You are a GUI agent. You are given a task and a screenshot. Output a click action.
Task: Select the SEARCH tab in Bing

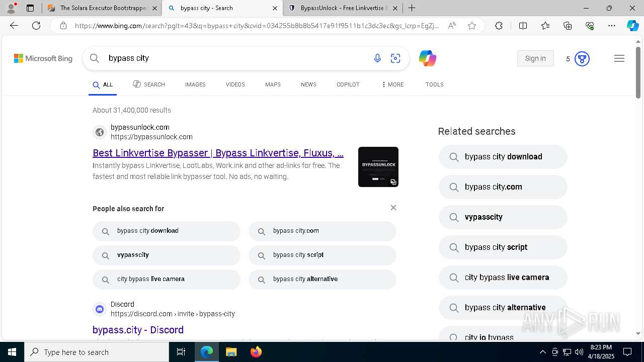point(149,84)
